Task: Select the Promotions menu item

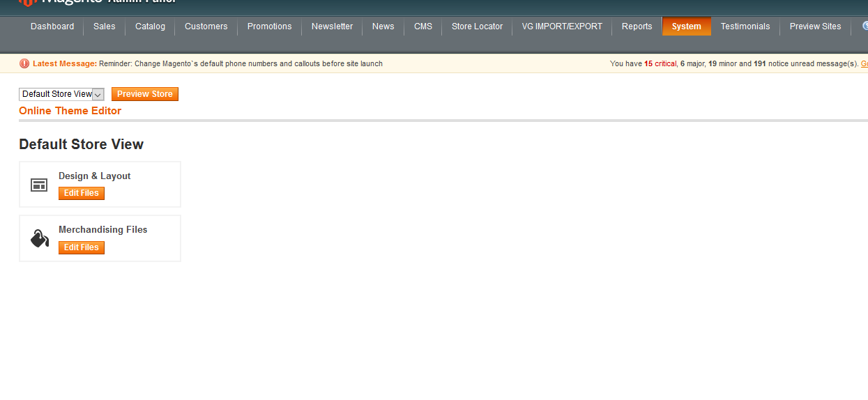Action: (x=270, y=26)
